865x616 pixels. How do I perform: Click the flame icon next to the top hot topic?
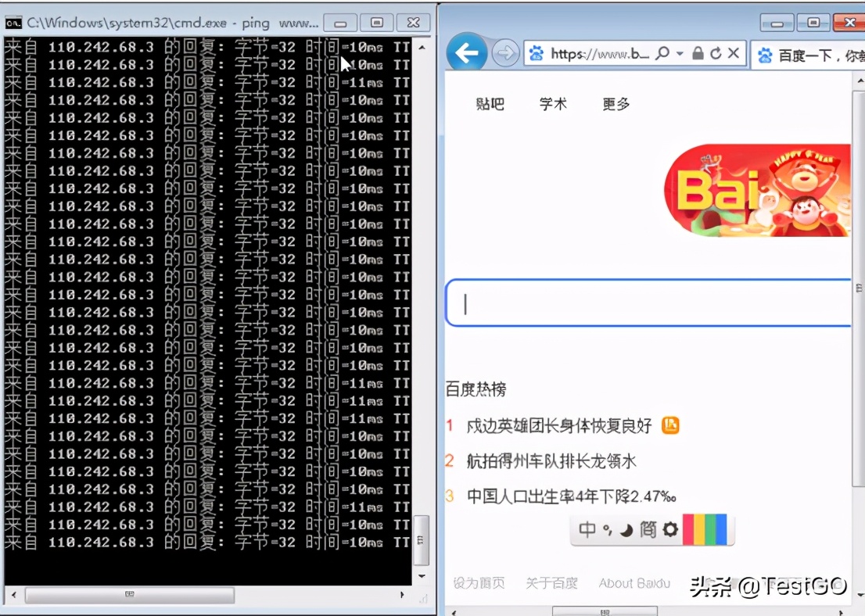(670, 425)
